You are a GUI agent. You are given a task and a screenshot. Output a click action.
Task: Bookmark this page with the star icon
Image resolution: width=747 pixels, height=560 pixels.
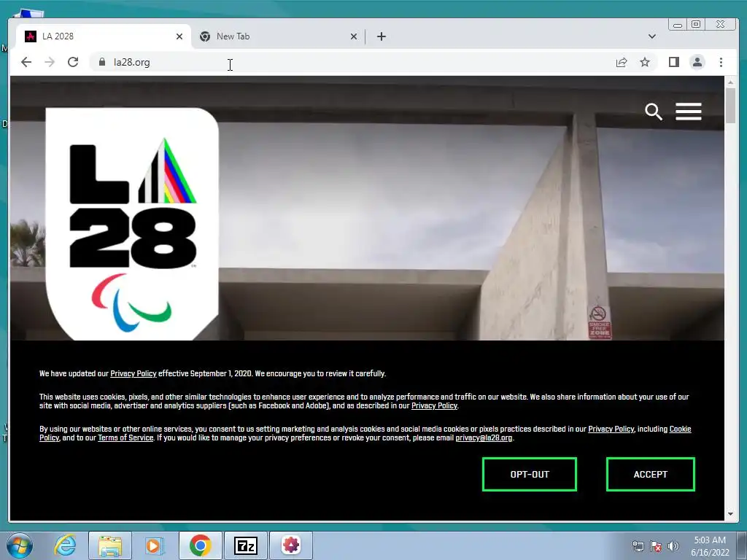645,62
